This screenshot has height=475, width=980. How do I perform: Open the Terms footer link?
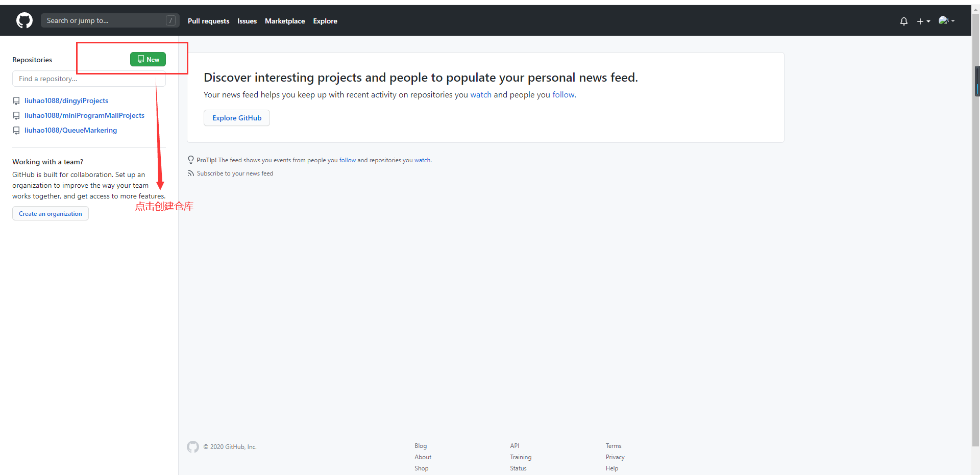pos(614,446)
